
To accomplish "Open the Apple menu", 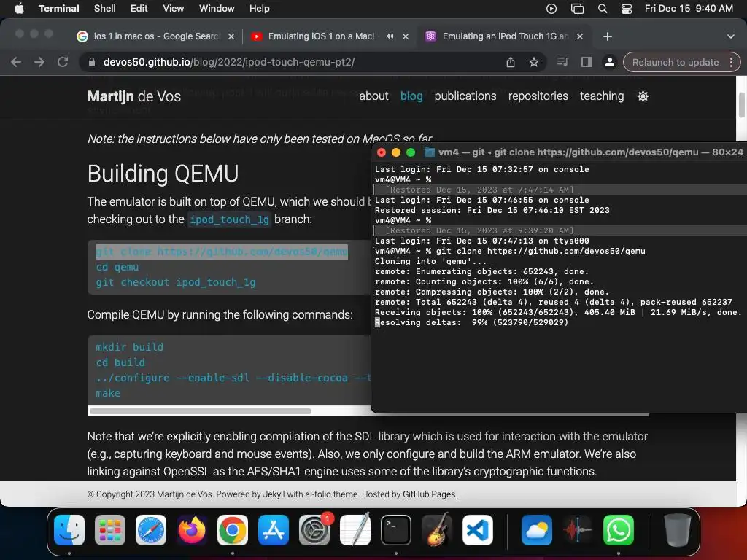I will pyautogui.click(x=19, y=8).
